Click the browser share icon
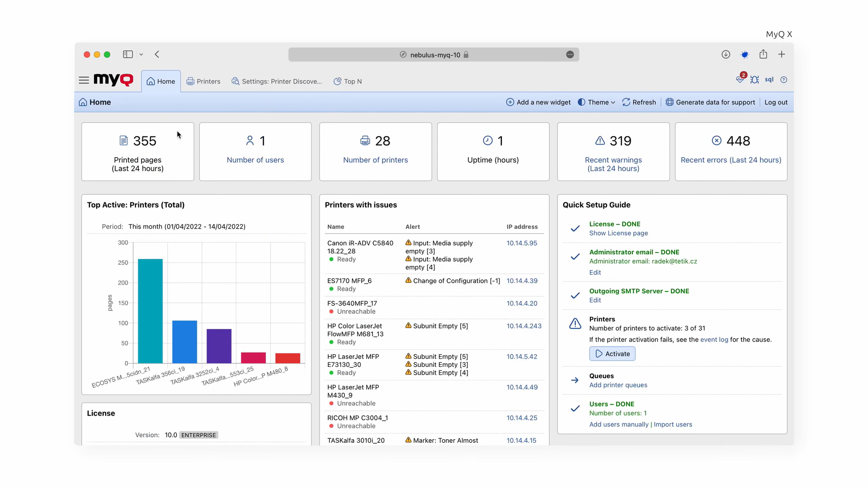This screenshot has width=868, height=488. (763, 54)
